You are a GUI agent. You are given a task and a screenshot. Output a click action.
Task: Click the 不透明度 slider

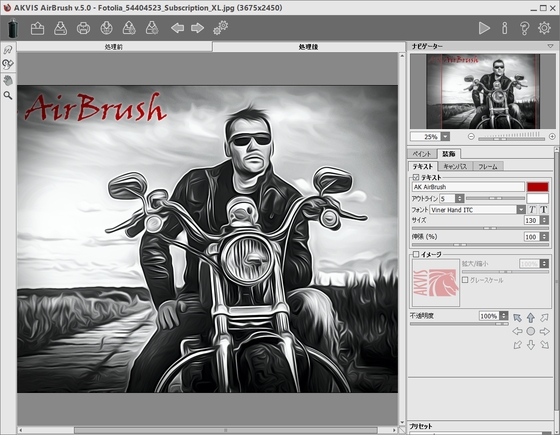coord(459,324)
